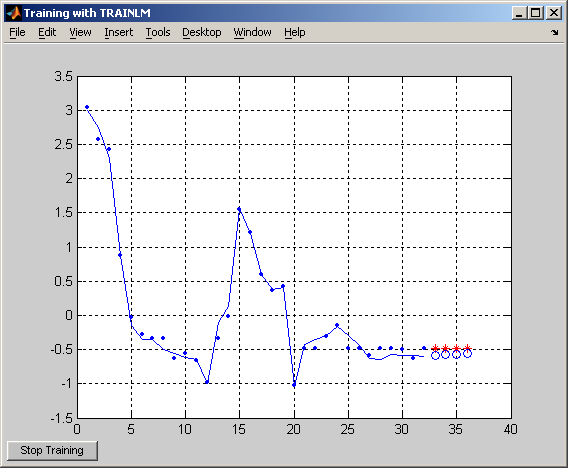The width and height of the screenshot is (568, 468).
Task: Open the Window menu
Action: click(252, 32)
